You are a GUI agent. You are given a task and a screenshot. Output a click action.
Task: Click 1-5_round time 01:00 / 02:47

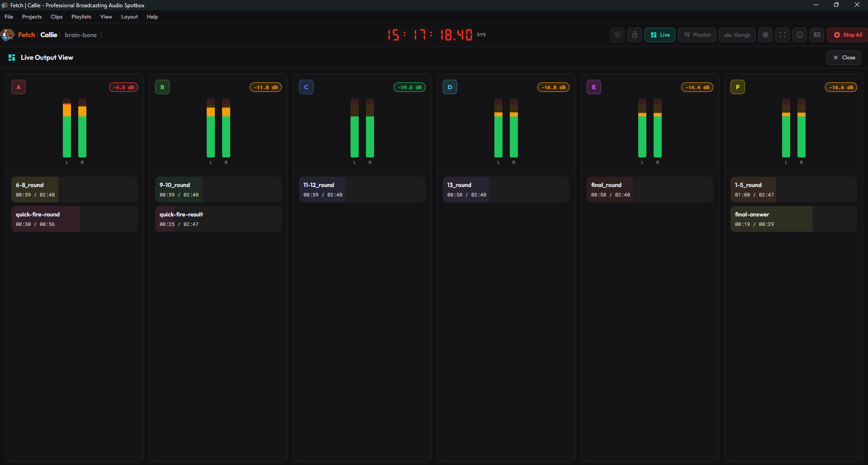point(754,195)
